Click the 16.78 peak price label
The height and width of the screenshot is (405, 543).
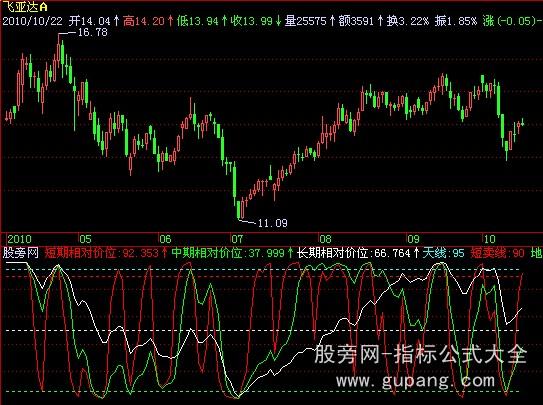(93, 33)
